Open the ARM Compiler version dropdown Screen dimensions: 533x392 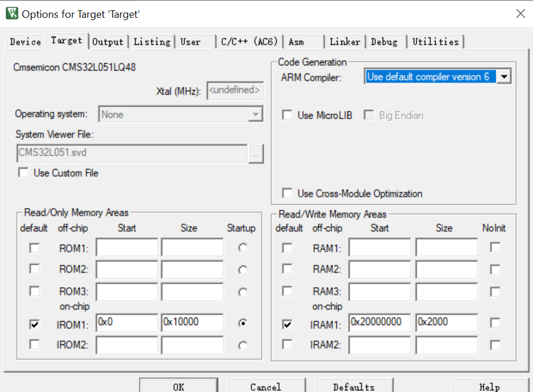[437, 76]
